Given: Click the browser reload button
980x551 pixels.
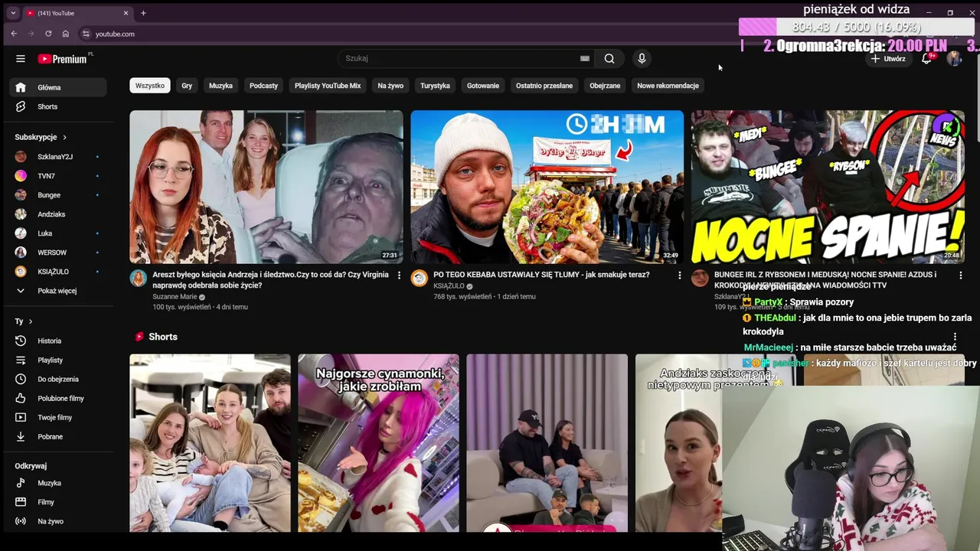Looking at the screenshot, I should [48, 34].
